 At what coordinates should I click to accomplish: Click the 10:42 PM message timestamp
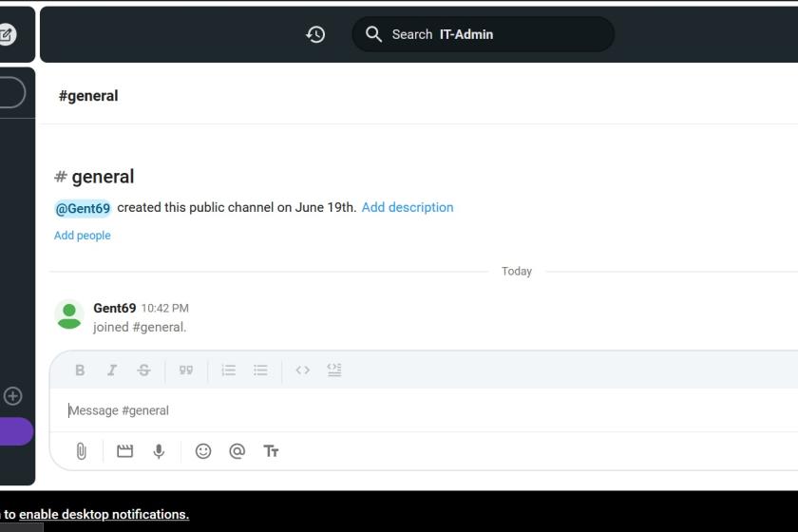click(x=165, y=308)
